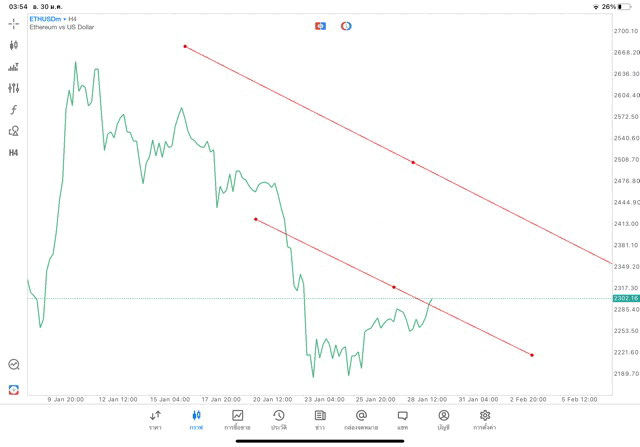640x447 pixels.
Task: Open the กล่องจดหมาย (Mailbox) tab
Action: [360, 419]
